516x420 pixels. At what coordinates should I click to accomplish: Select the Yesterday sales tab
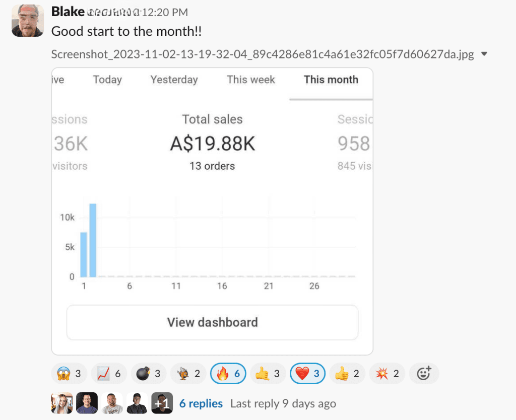pyautogui.click(x=173, y=80)
